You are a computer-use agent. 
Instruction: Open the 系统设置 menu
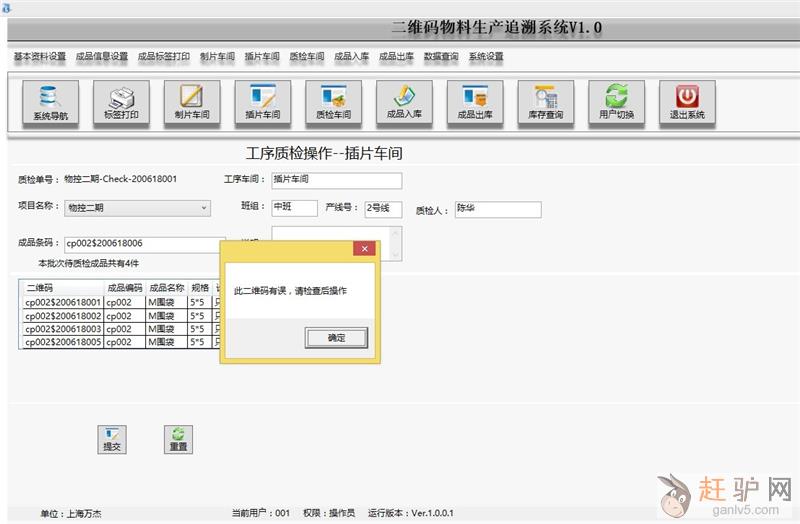coord(486,57)
